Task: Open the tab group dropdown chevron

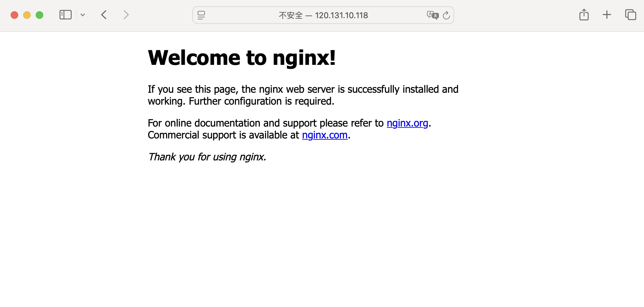Action: tap(83, 15)
